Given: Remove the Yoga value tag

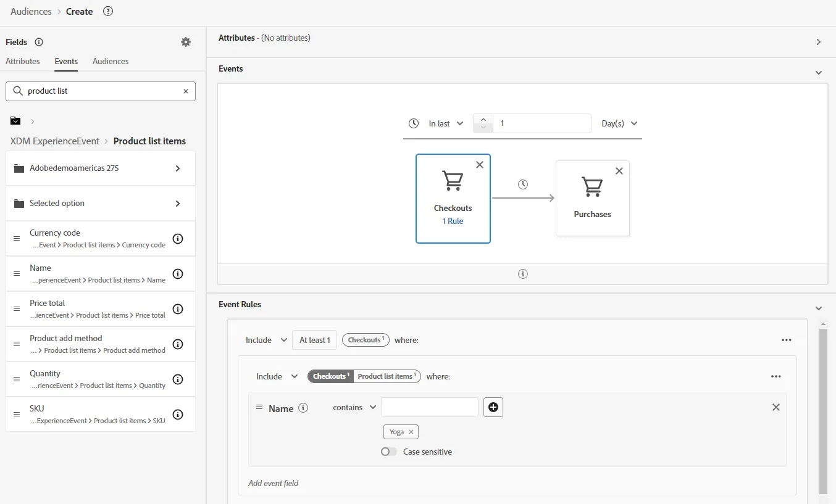Looking at the screenshot, I should coord(411,432).
